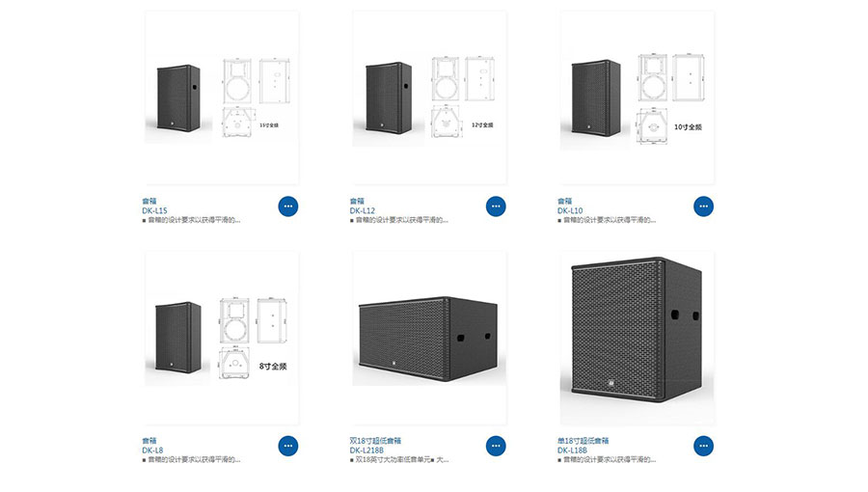The height and width of the screenshot is (492, 868).
Task: Open the DK-L18B product link
Action: (572, 451)
